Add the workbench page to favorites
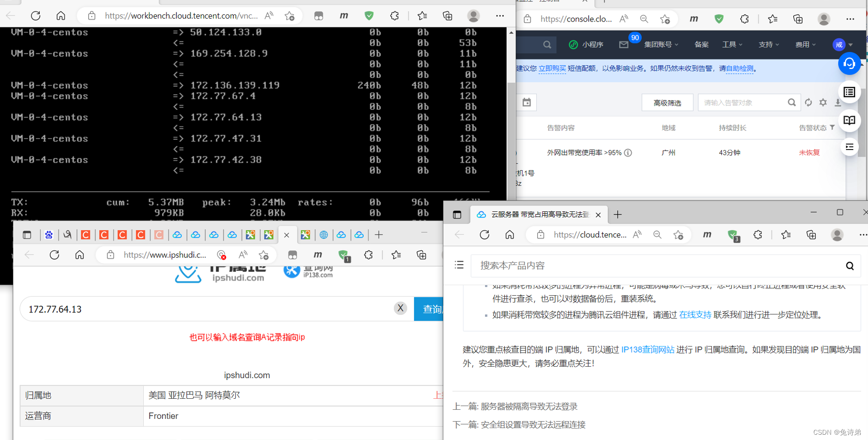868x440 pixels. [289, 16]
